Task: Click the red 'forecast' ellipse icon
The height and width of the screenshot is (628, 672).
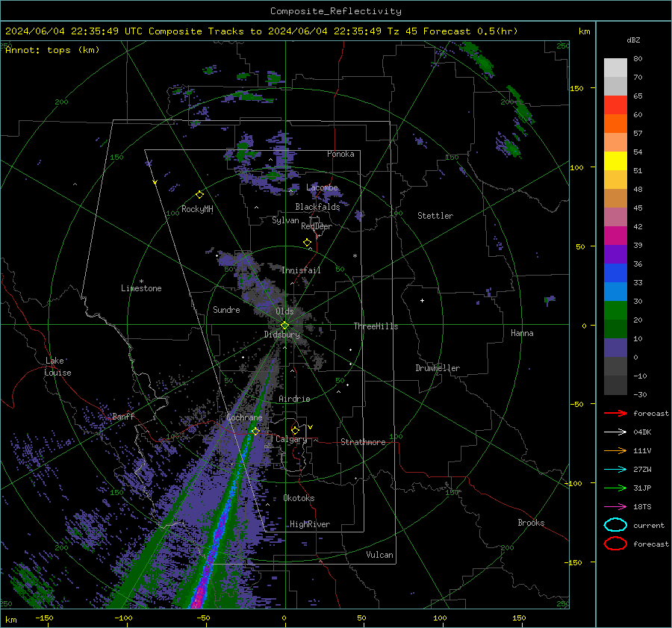Action: [x=615, y=544]
